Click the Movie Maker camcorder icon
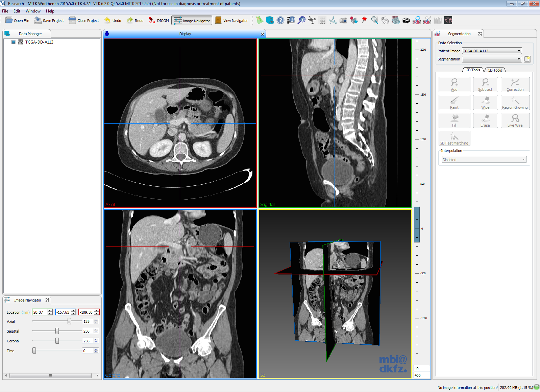 tap(343, 20)
